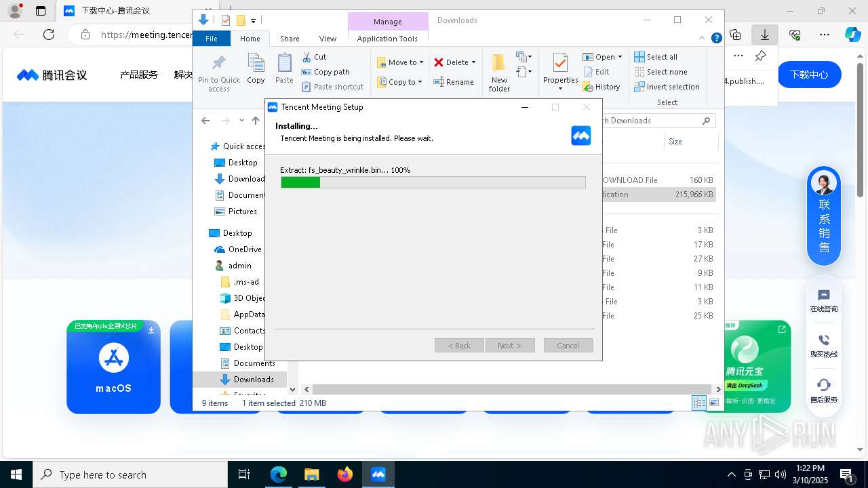Click the Edge refresh button

pyautogui.click(x=49, y=35)
